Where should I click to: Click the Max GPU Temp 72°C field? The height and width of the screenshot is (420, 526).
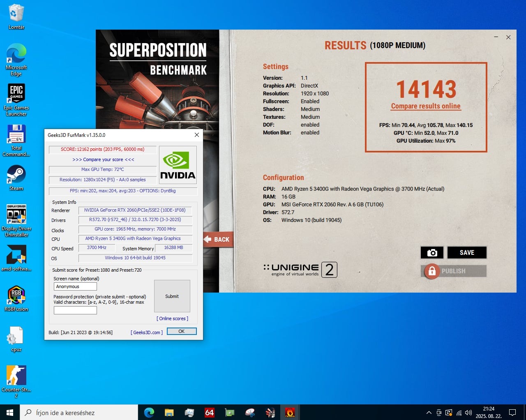(x=102, y=169)
